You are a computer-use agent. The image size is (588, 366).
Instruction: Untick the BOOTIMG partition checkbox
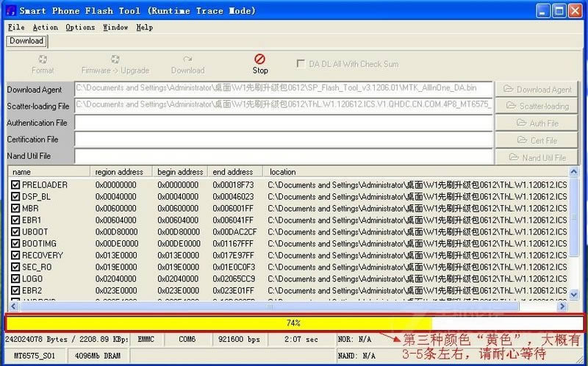pyautogui.click(x=15, y=244)
